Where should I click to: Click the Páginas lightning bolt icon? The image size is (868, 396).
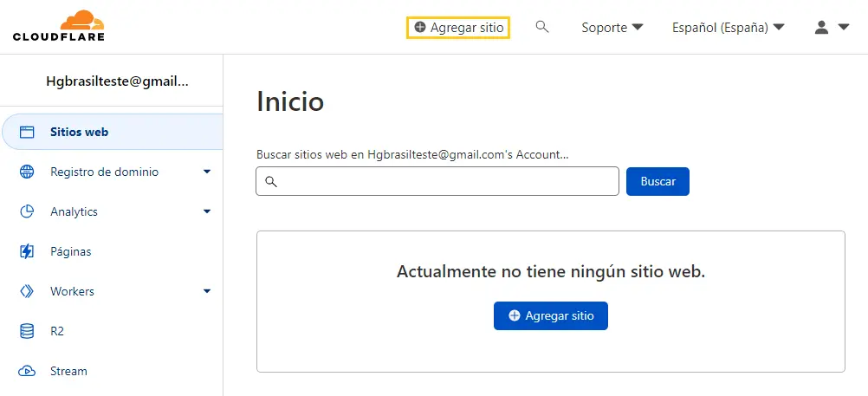(x=27, y=251)
